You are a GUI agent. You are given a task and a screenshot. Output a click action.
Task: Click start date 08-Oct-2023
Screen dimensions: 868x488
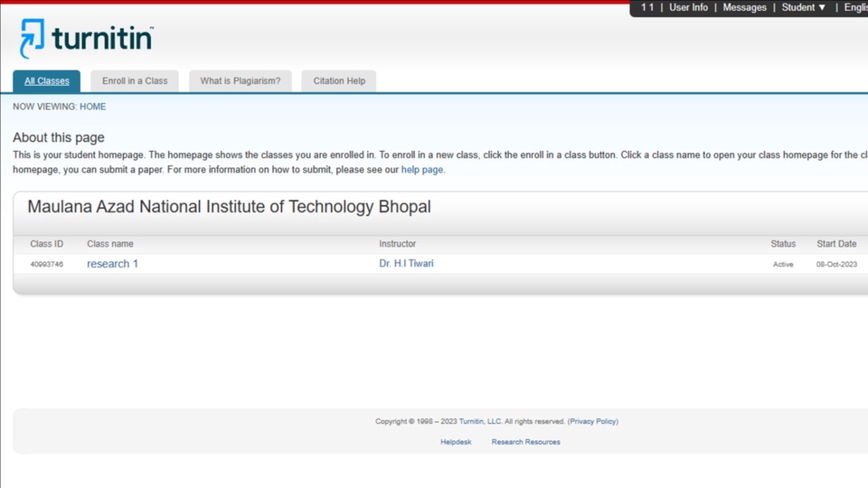pos(836,265)
